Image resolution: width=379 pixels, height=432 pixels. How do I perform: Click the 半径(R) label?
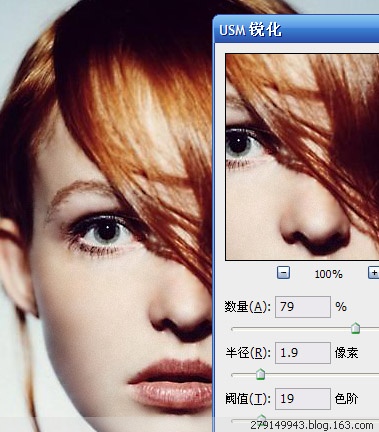(x=248, y=353)
